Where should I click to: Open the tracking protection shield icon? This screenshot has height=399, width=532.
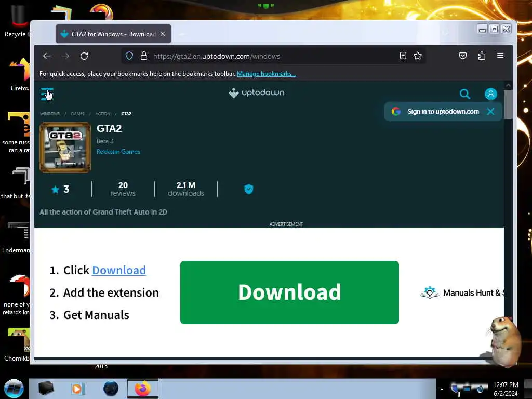coord(129,56)
